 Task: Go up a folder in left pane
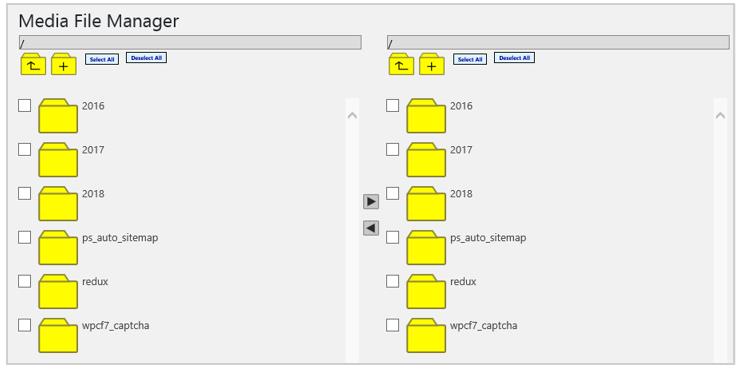tap(33, 64)
